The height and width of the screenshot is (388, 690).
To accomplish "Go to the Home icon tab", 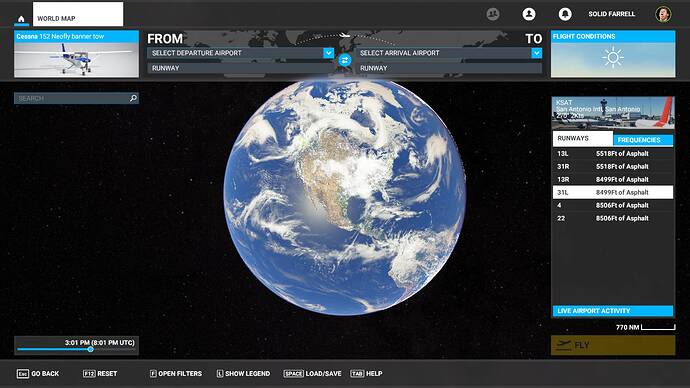I will [21, 19].
